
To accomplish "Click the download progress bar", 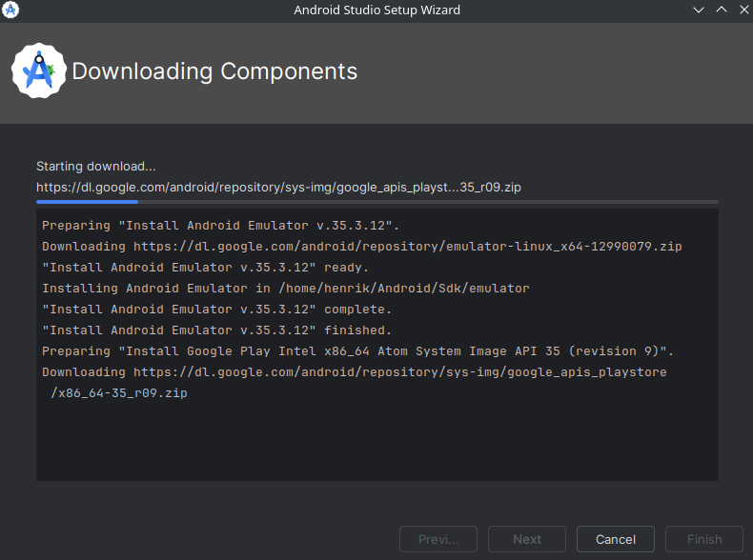I will pos(377,202).
